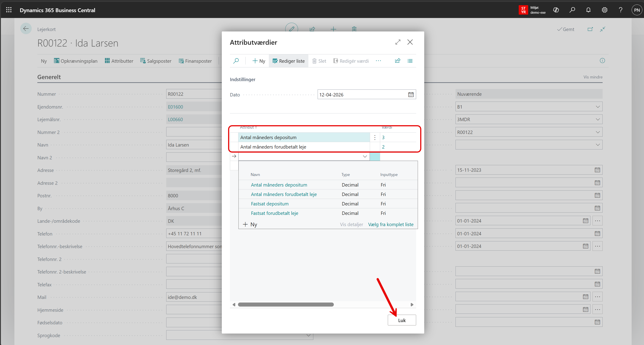Click the back arrow on Lejerkort
The height and width of the screenshot is (345, 644).
[26, 29]
